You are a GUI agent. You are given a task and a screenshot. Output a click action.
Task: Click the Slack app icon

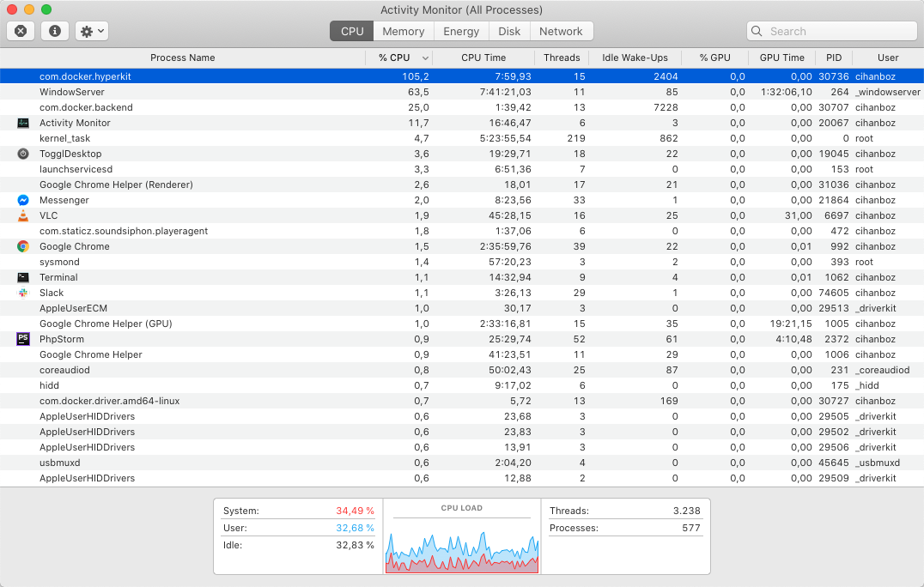tap(23, 293)
